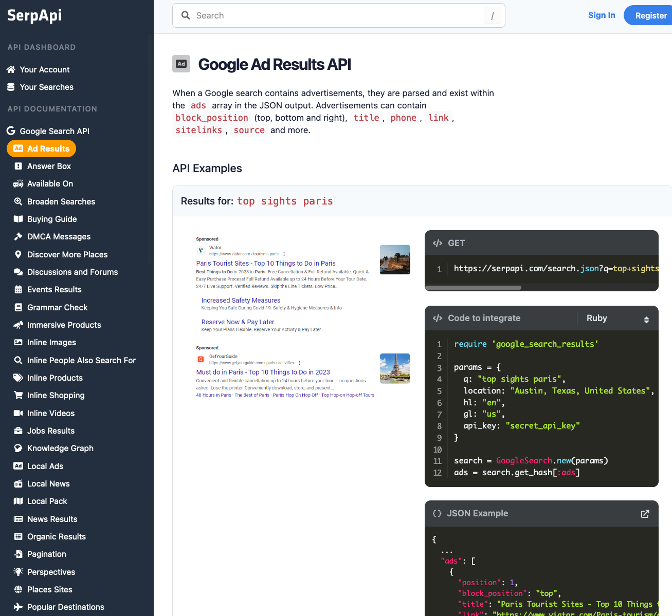Click the Louvre thumbnail in the ad screenshot
Viewport: 672px width, 616px height.
(x=395, y=259)
